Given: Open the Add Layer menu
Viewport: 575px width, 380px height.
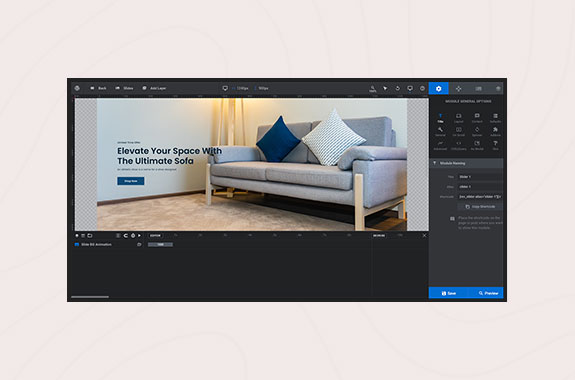Looking at the screenshot, I should click(x=154, y=88).
